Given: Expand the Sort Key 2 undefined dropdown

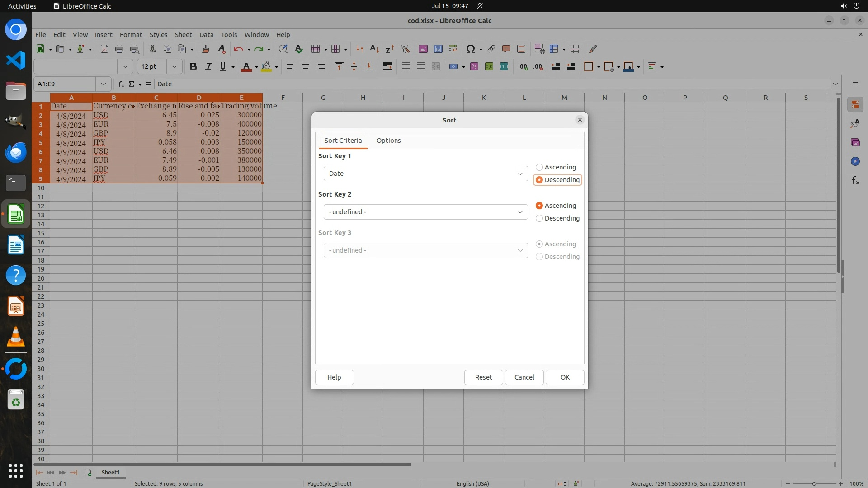Looking at the screenshot, I should click(425, 212).
